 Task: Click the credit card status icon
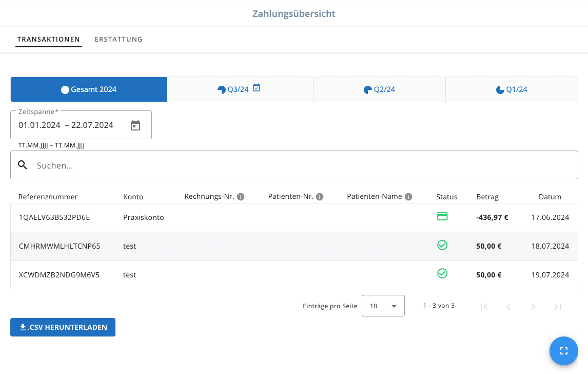[x=442, y=217]
